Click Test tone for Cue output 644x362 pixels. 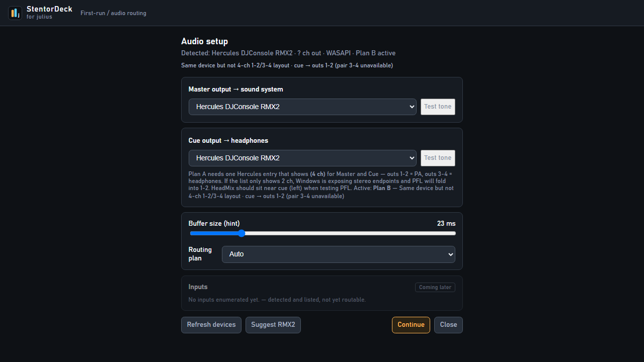(438, 158)
